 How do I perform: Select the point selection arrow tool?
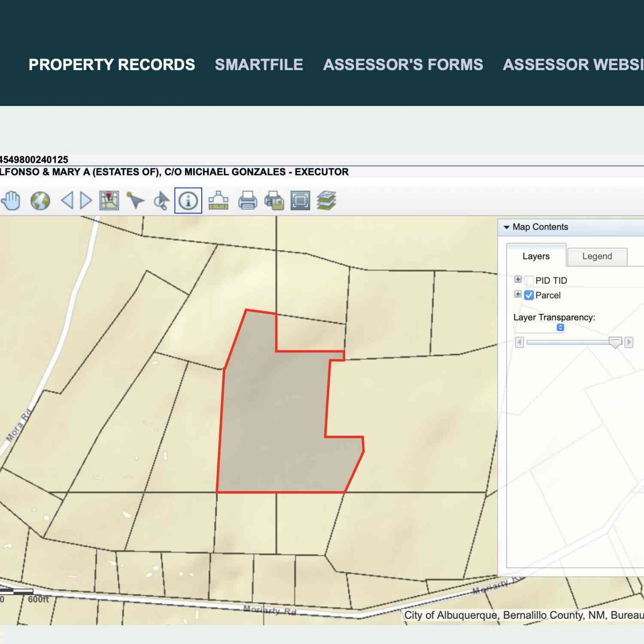tap(135, 200)
